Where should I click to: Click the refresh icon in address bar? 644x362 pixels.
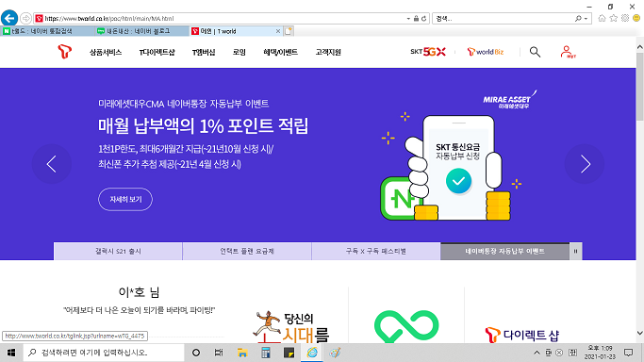pos(424,19)
